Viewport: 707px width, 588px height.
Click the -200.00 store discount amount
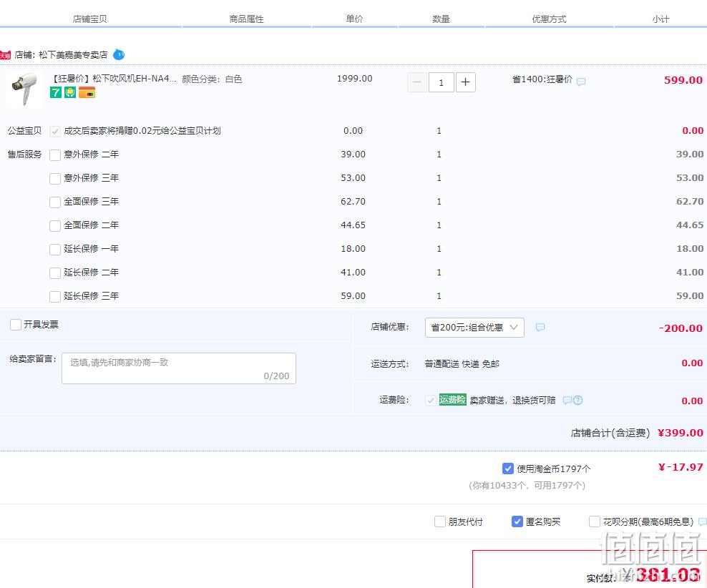(681, 328)
